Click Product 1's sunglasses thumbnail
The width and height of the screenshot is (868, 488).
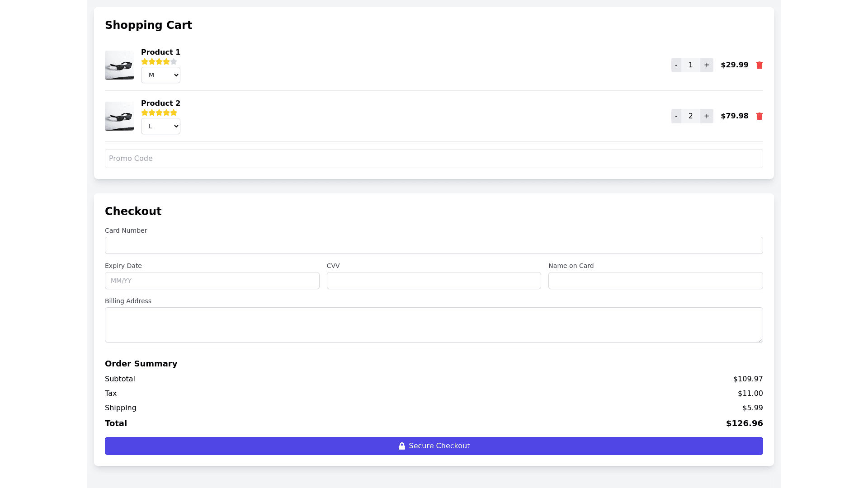(x=119, y=65)
